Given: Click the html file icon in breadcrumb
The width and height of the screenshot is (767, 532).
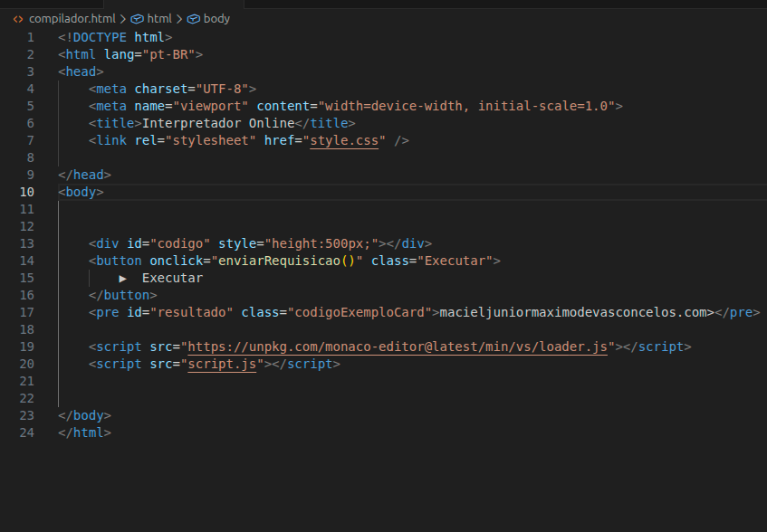Looking at the screenshot, I should [x=18, y=19].
